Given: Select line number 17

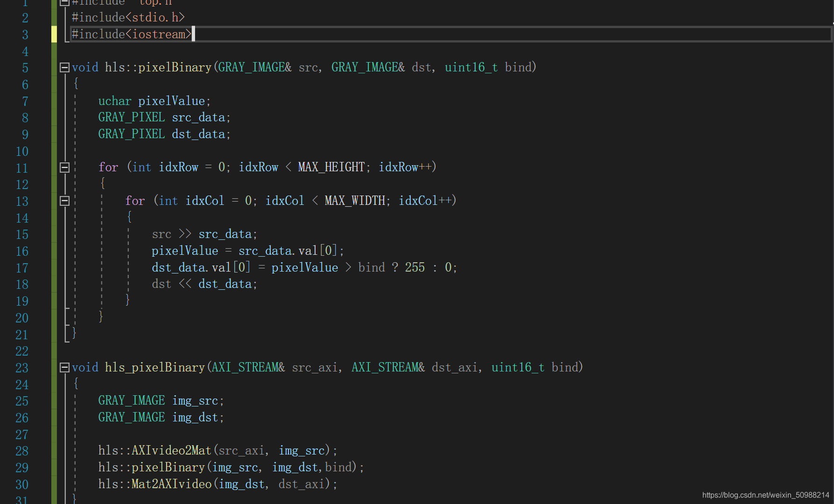Looking at the screenshot, I should tap(21, 268).
